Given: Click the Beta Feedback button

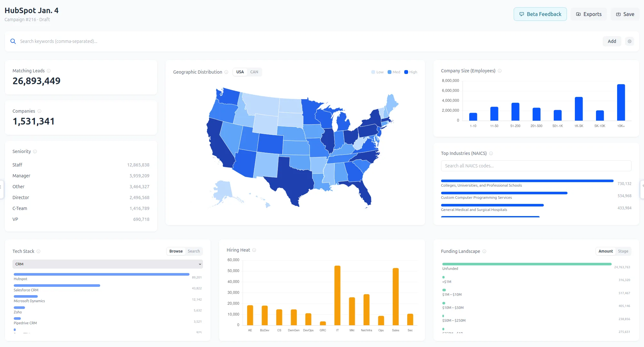Looking at the screenshot, I should [540, 14].
